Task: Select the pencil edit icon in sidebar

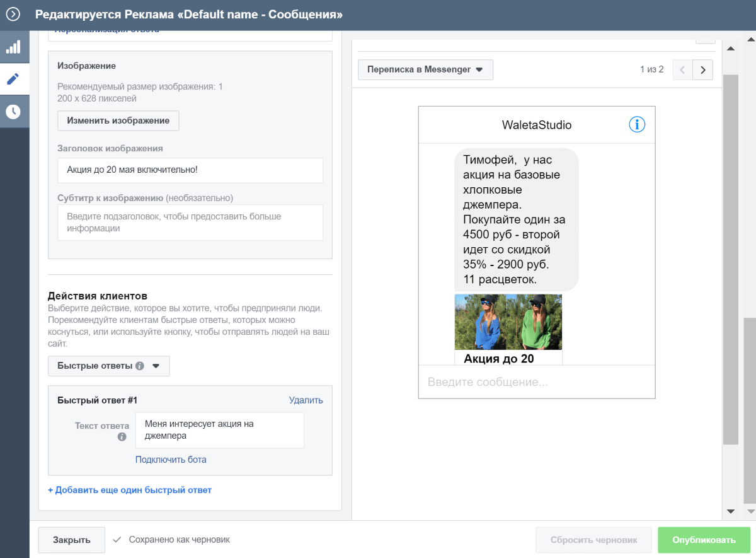Action: (x=13, y=79)
